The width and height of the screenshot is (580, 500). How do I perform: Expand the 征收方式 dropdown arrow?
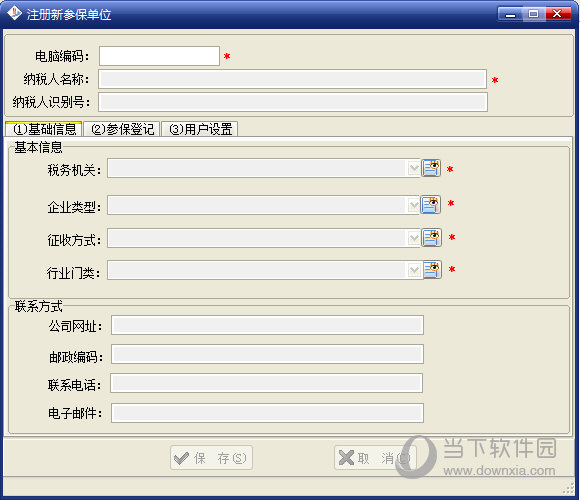(x=414, y=238)
